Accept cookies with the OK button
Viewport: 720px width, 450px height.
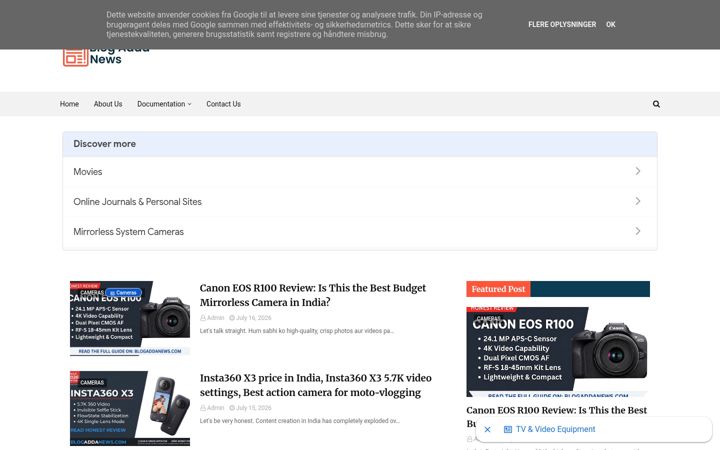pyautogui.click(x=610, y=24)
